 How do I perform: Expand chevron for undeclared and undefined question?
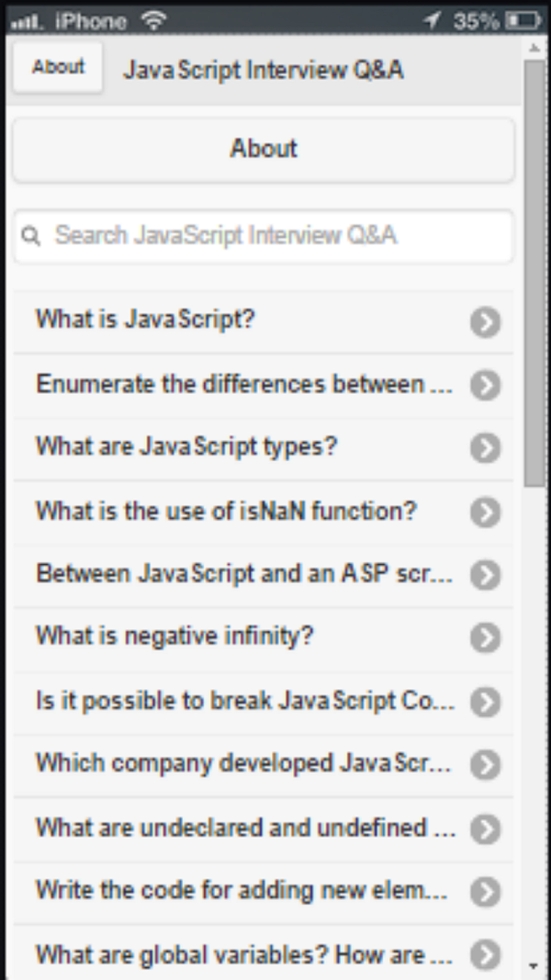[x=486, y=828]
